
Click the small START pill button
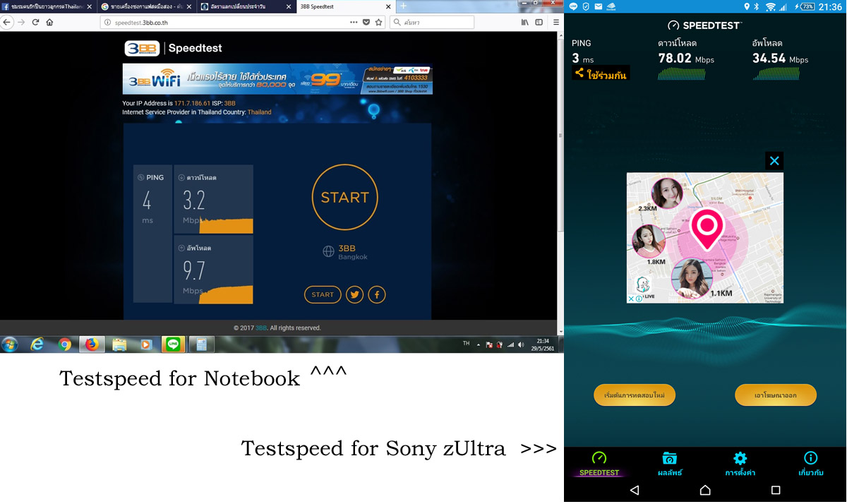(323, 294)
